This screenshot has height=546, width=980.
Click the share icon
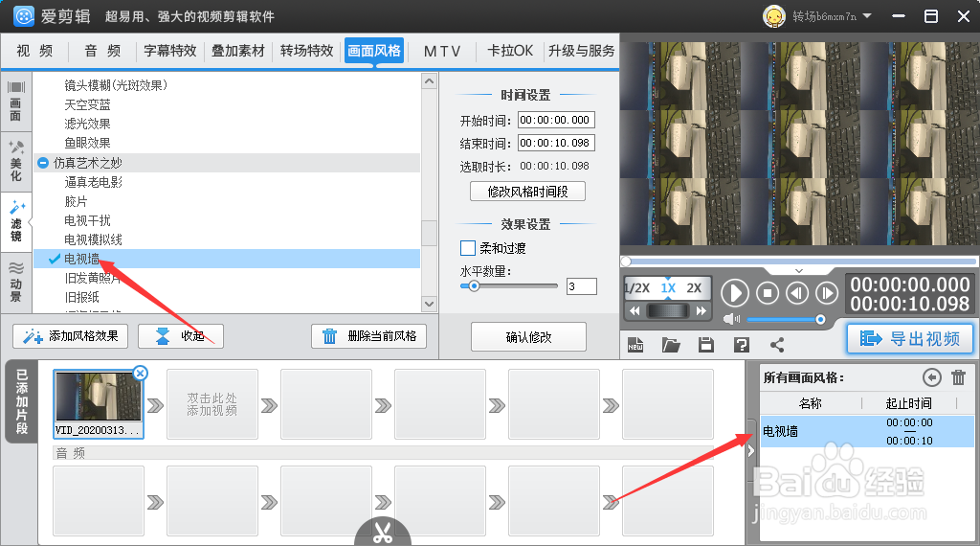pos(777,345)
